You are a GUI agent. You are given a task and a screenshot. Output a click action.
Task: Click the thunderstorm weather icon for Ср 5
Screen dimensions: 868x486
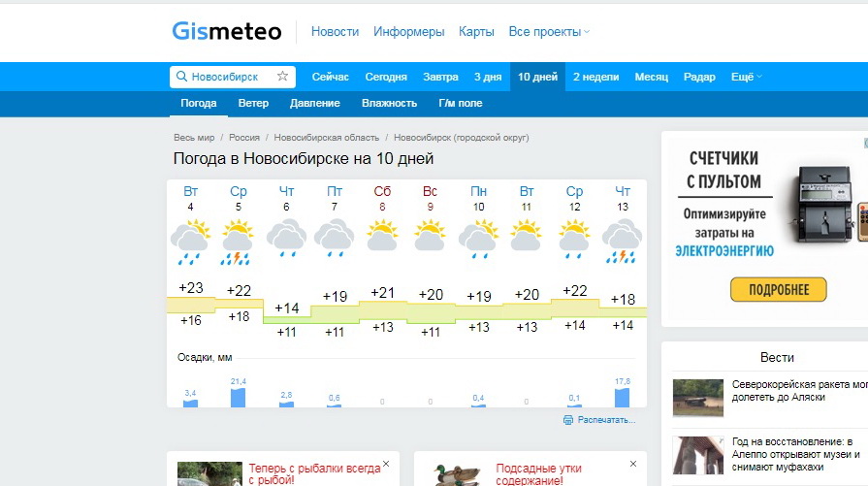(x=238, y=242)
